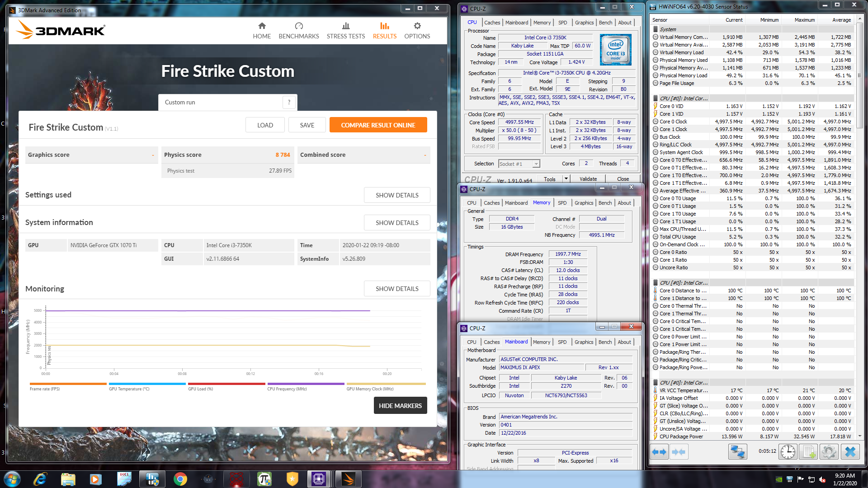Open Google Chrome from taskbar
This screenshot has height=488, width=868.
(180, 479)
